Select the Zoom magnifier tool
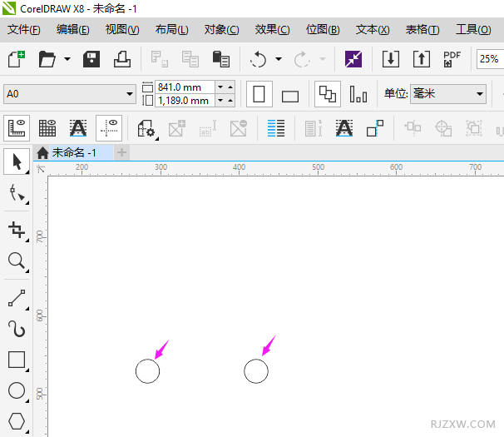 [17, 261]
